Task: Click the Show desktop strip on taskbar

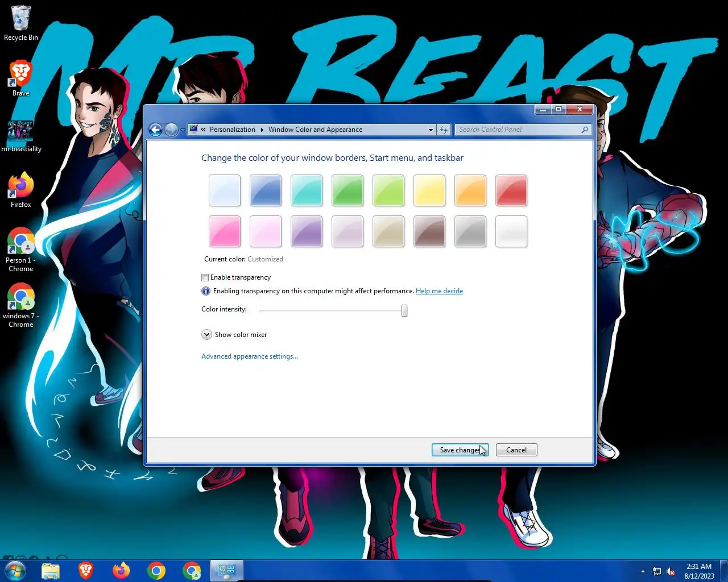Action: click(x=723, y=571)
